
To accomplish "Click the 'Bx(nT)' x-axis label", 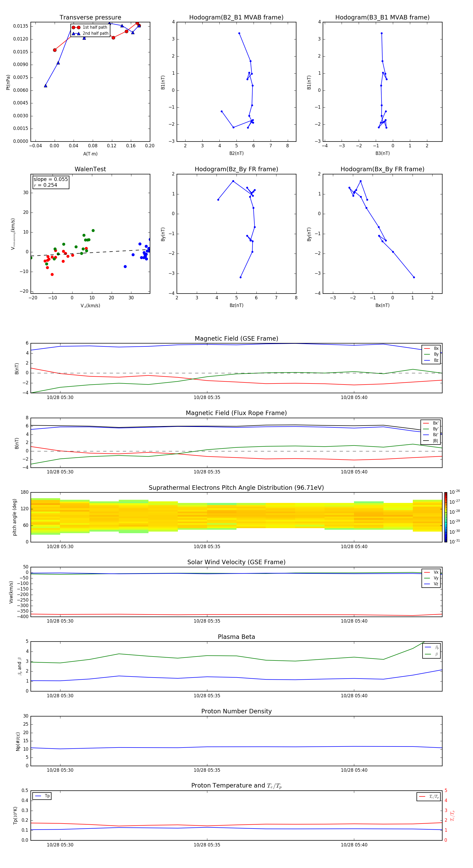I will point(382,305).
